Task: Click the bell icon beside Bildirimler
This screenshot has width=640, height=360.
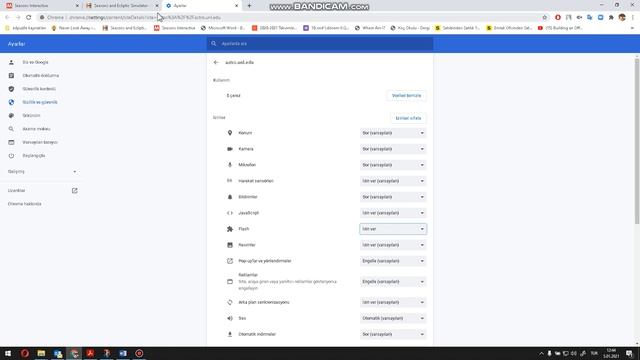Action: click(x=230, y=197)
